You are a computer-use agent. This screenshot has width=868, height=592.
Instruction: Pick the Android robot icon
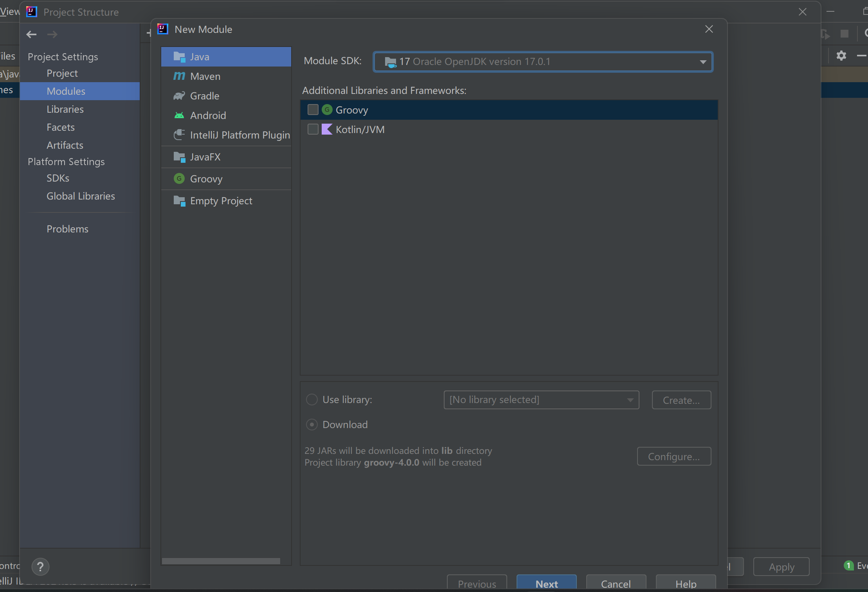point(179,115)
